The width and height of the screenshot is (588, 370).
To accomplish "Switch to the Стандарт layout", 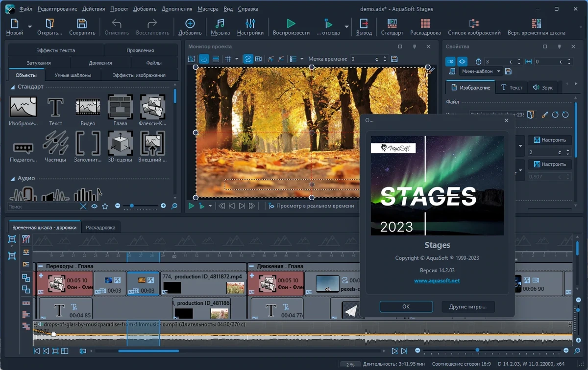I will pyautogui.click(x=392, y=26).
